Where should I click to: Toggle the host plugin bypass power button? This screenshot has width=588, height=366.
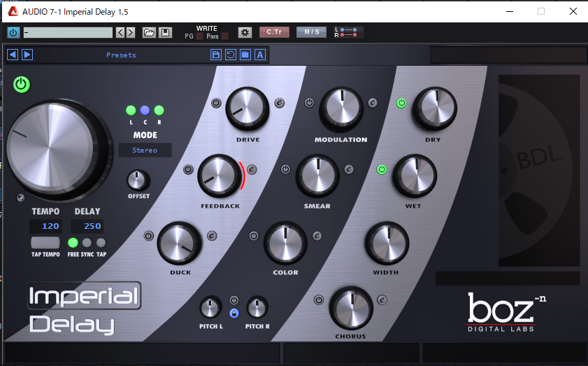13,33
